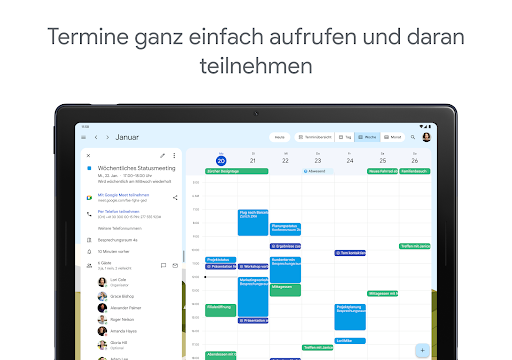512x360 pixels.
Task: Click the phone handset icon
Action: (x=89, y=214)
